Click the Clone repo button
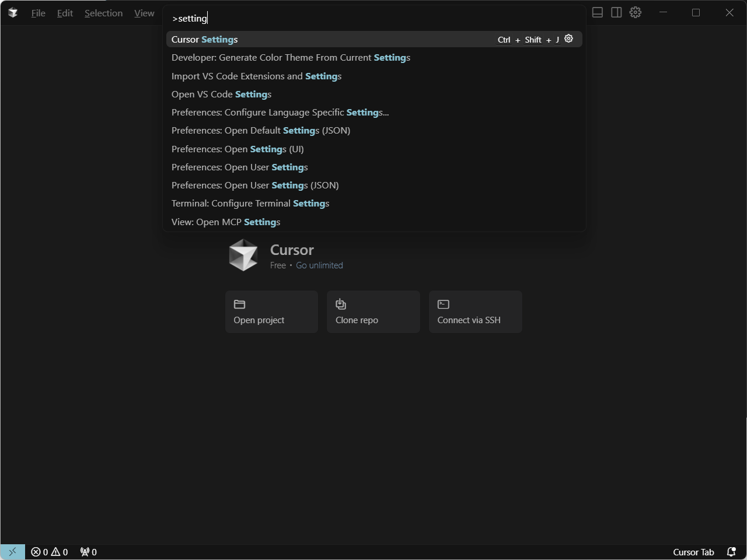This screenshot has width=747, height=560. (x=373, y=312)
